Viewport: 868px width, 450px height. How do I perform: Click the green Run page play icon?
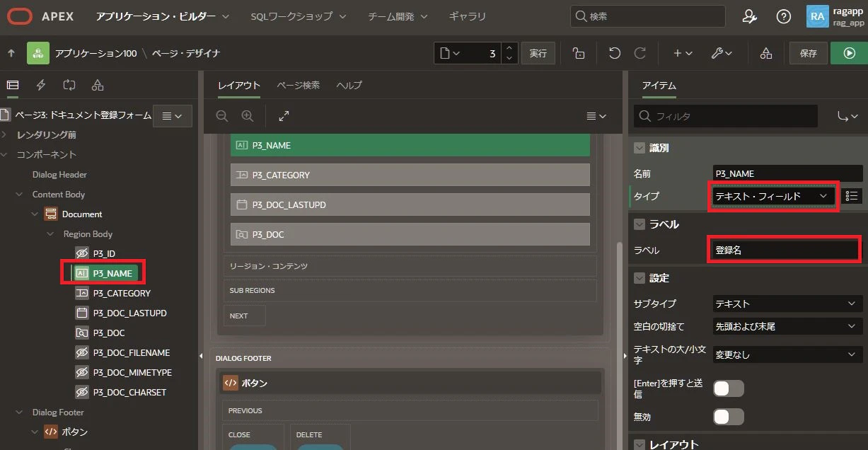(x=849, y=53)
